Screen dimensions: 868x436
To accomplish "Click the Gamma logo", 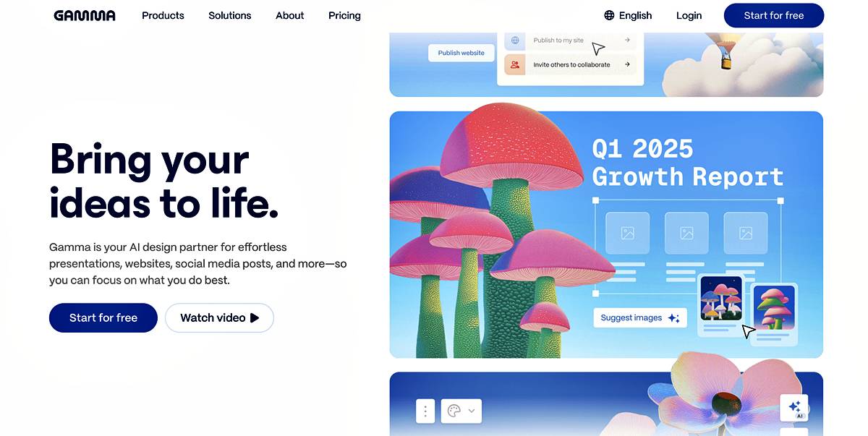I will (x=85, y=15).
